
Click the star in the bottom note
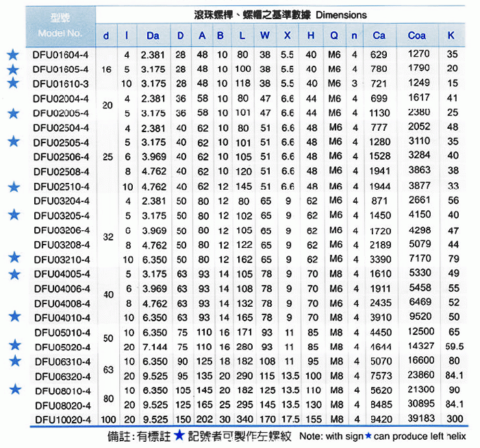pos(178,435)
